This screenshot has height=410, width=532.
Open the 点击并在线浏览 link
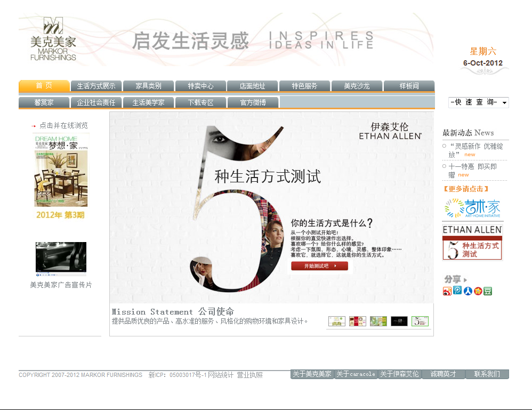click(63, 126)
